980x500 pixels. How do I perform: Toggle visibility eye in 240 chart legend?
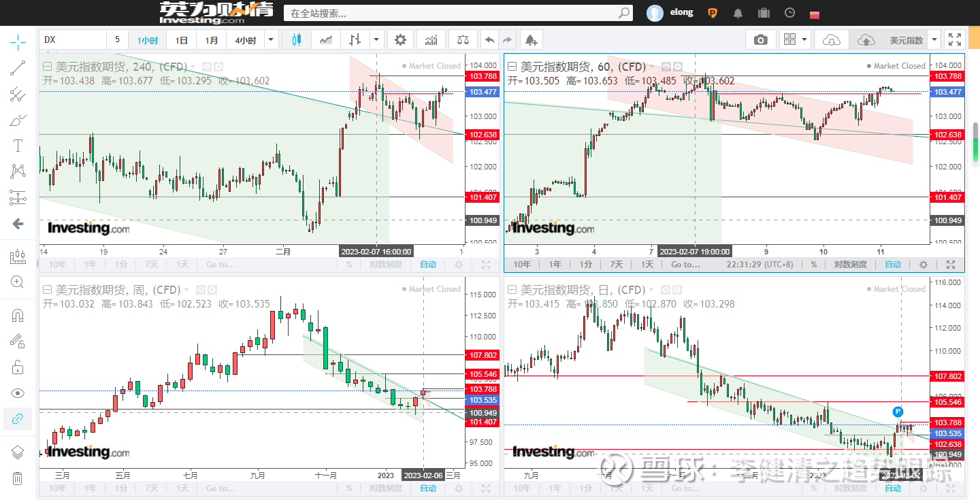tap(208, 67)
